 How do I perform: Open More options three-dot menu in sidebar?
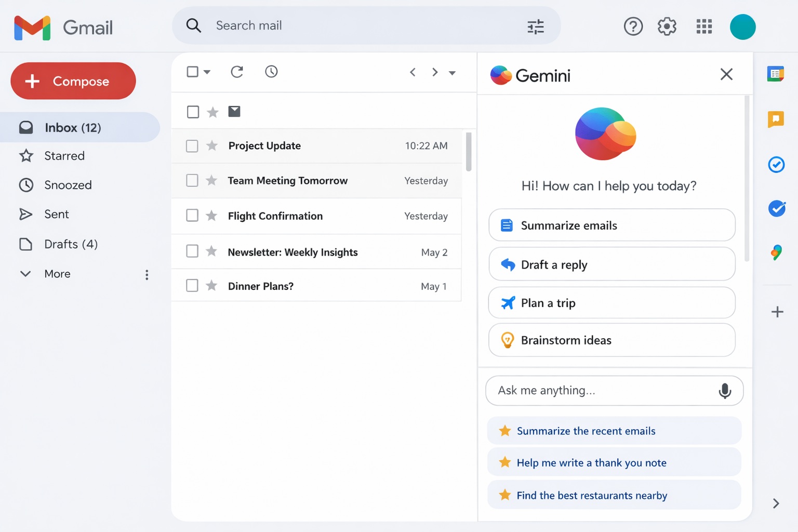(147, 275)
